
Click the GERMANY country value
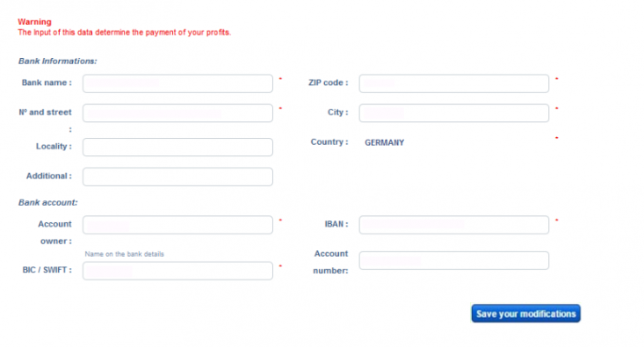[385, 142]
